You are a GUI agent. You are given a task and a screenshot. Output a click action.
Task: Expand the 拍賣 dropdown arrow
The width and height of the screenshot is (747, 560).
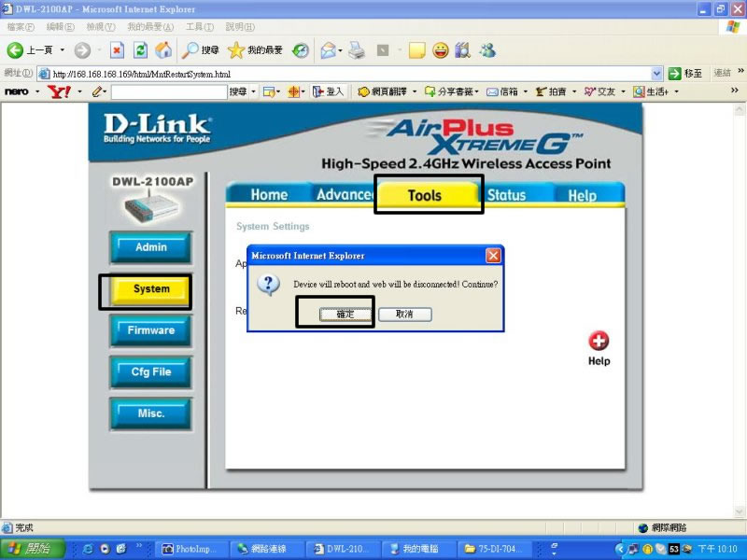click(574, 91)
